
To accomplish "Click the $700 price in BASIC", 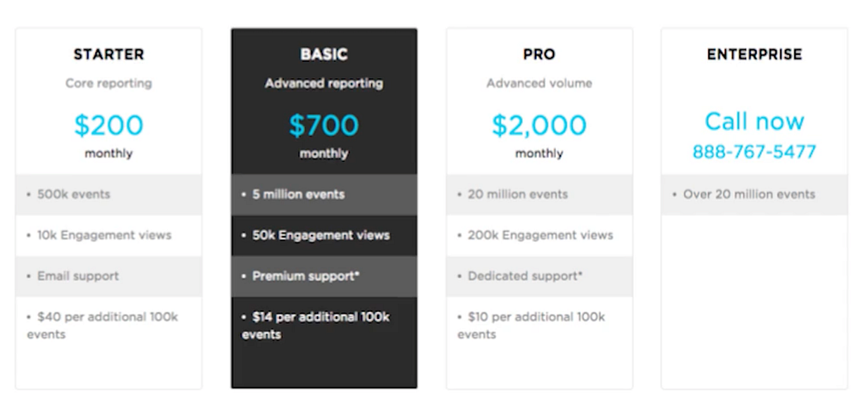I will coord(324,126).
